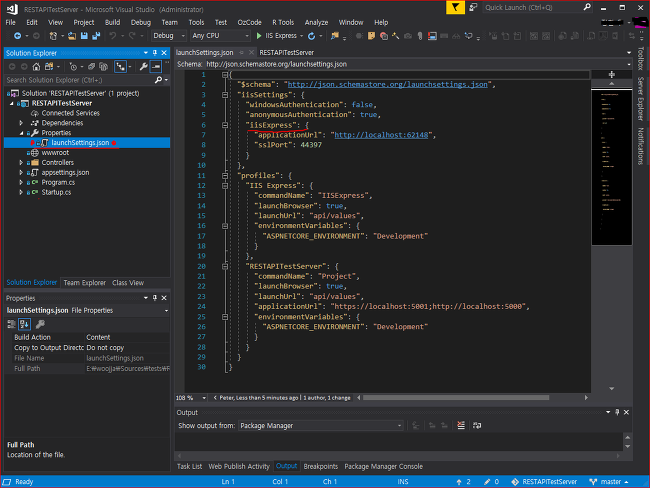Click the Collapse All icon in Solution Explorer
The width and height of the screenshot is (650, 488).
(91, 66)
